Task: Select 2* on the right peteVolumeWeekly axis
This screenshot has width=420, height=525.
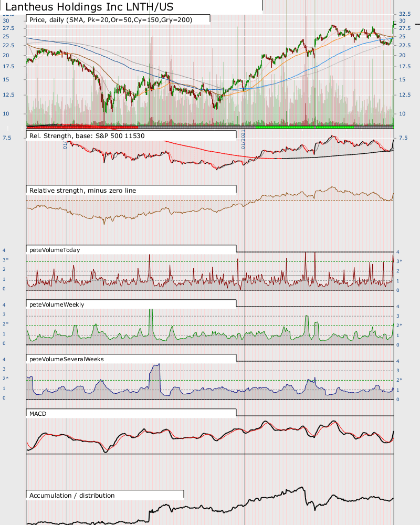Action: [x=399, y=325]
